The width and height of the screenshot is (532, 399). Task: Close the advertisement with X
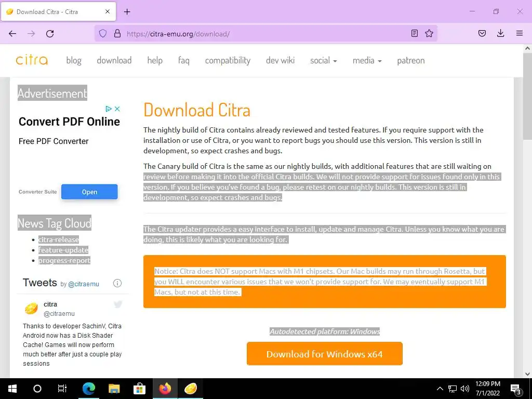click(117, 109)
